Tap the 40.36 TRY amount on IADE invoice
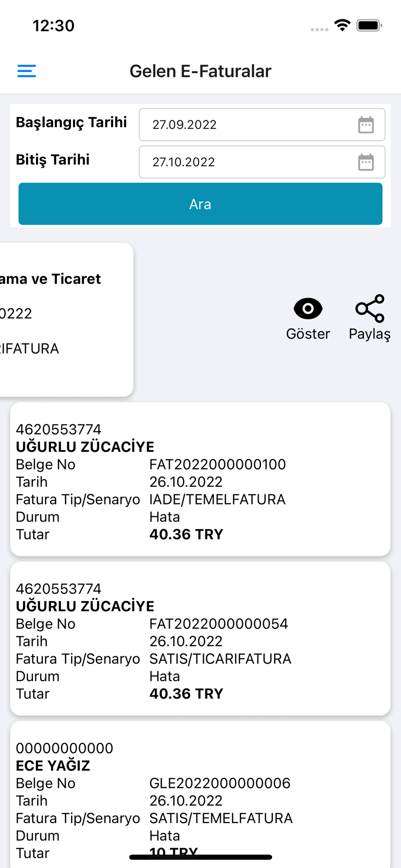 [x=186, y=534]
